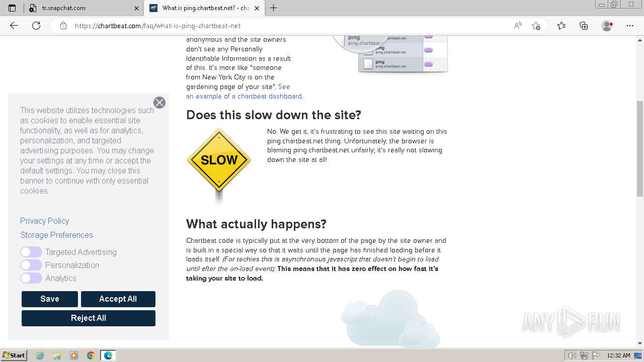
Task: Toggle Targeted Advertising switch
Action: (31, 252)
